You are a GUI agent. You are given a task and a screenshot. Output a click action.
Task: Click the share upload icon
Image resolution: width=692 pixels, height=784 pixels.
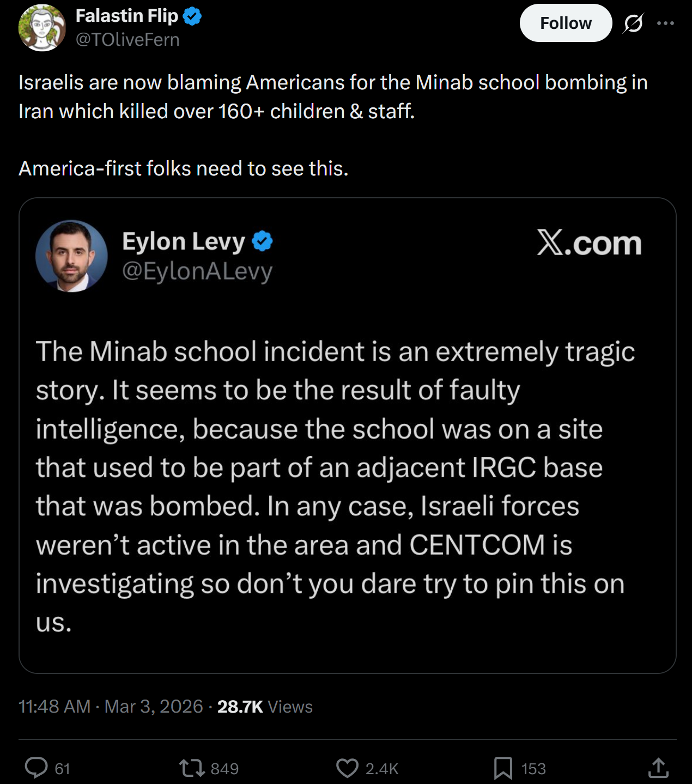click(x=658, y=768)
